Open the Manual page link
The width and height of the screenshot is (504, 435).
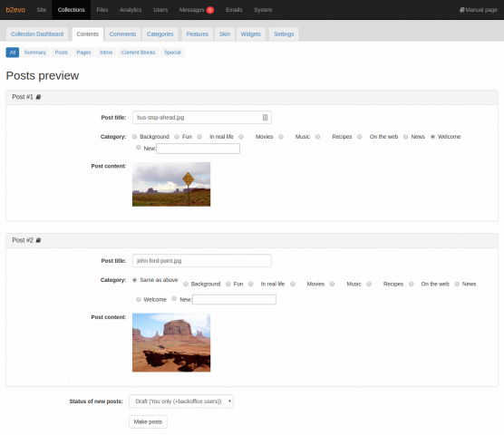[479, 10]
